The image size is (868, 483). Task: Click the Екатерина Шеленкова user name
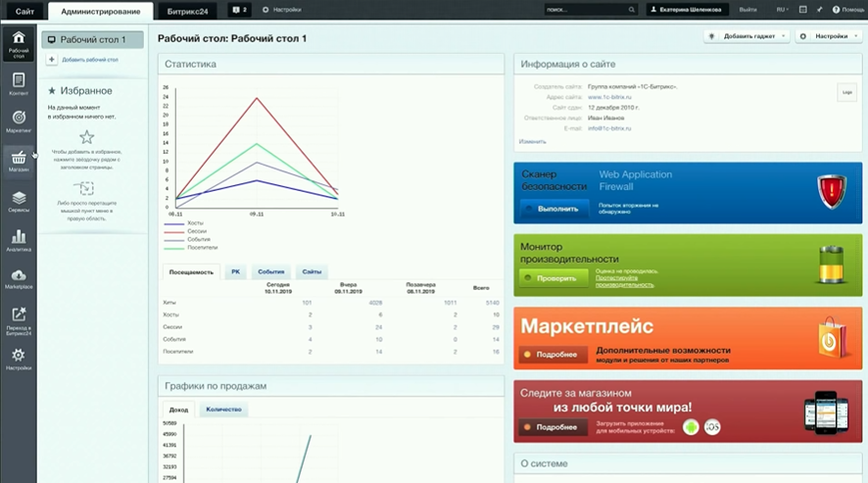click(x=691, y=10)
